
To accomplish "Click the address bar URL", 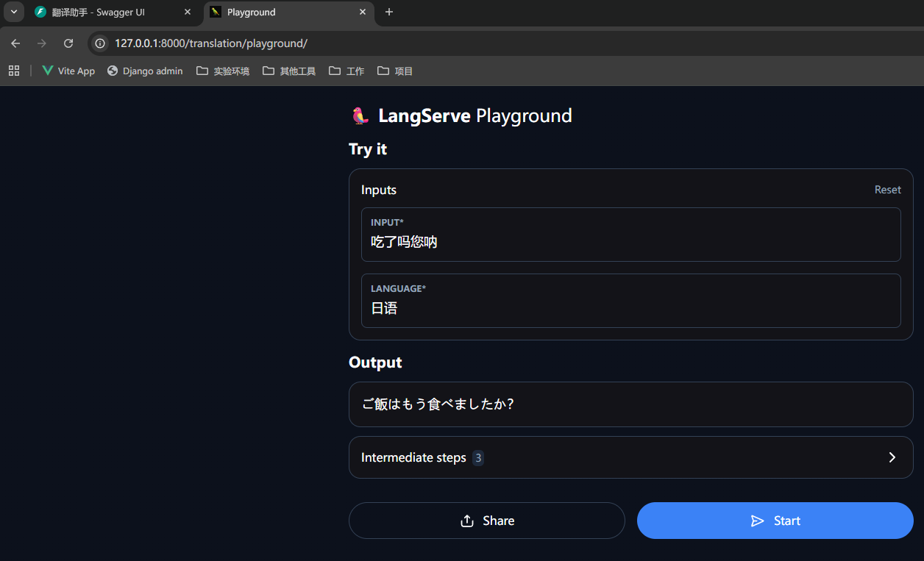I will (211, 43).
